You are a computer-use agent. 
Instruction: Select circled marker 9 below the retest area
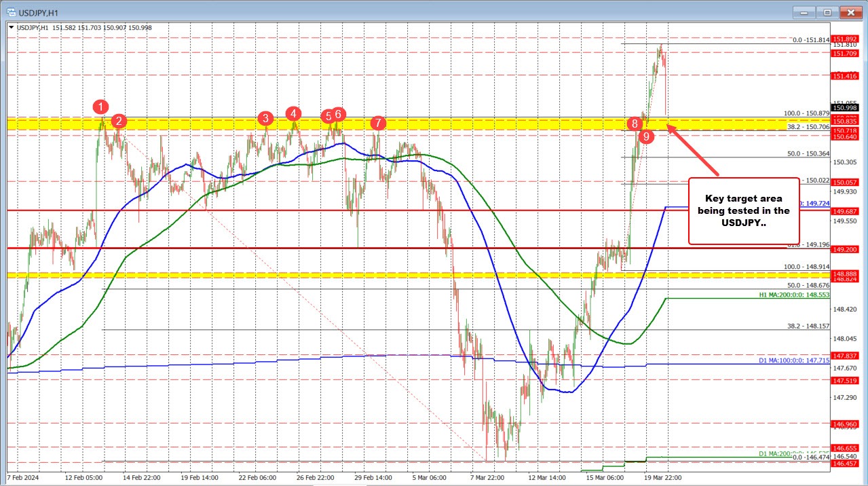pyautogui.click(x=645, y=136)
